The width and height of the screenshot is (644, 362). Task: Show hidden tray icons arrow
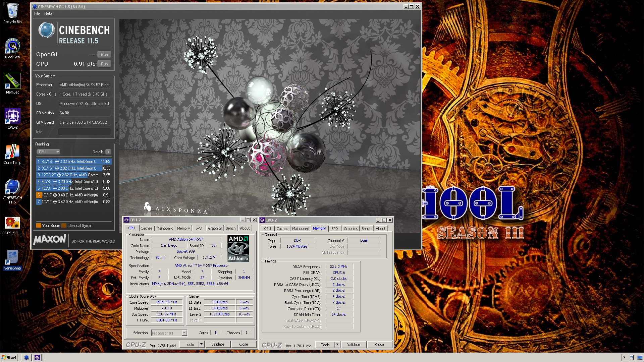(x=624, y=357)
